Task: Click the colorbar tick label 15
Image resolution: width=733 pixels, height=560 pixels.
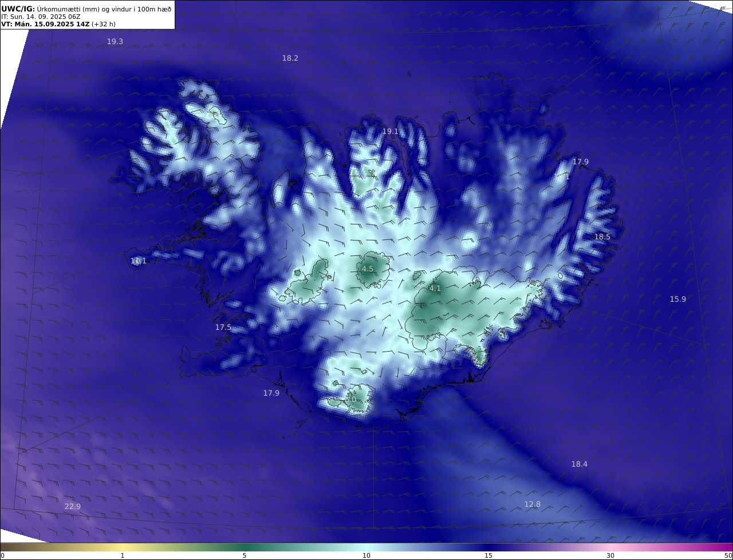Action: [x=488, y=555]
